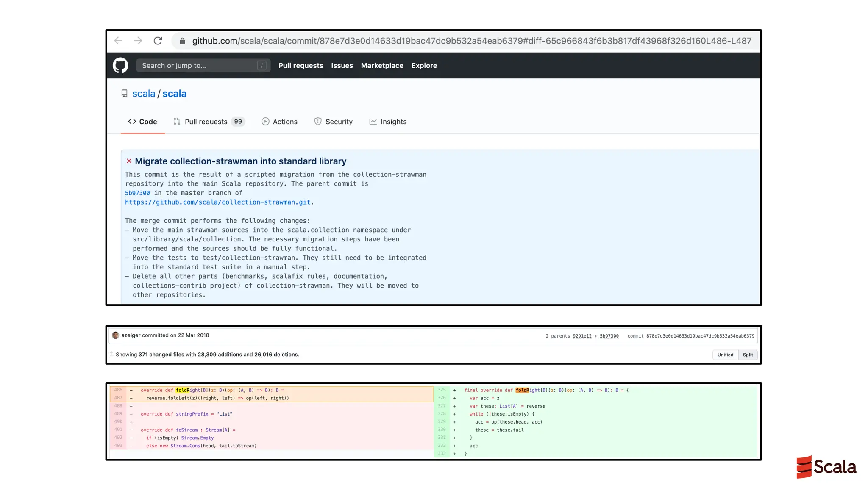Image resolution: width=868 pixels, height=488 pixels.
Task: Expand the changed files list toggle
Action: [x=111, y=354]
